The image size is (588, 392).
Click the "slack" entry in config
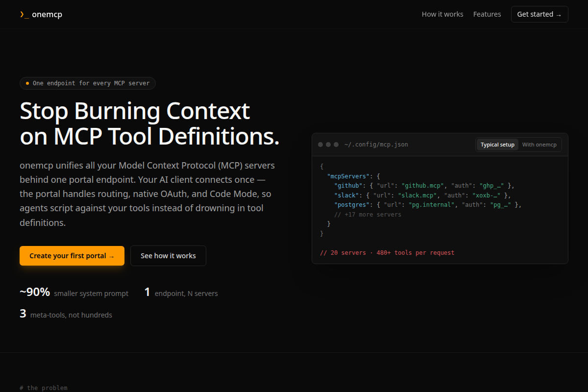click(347, 195)
